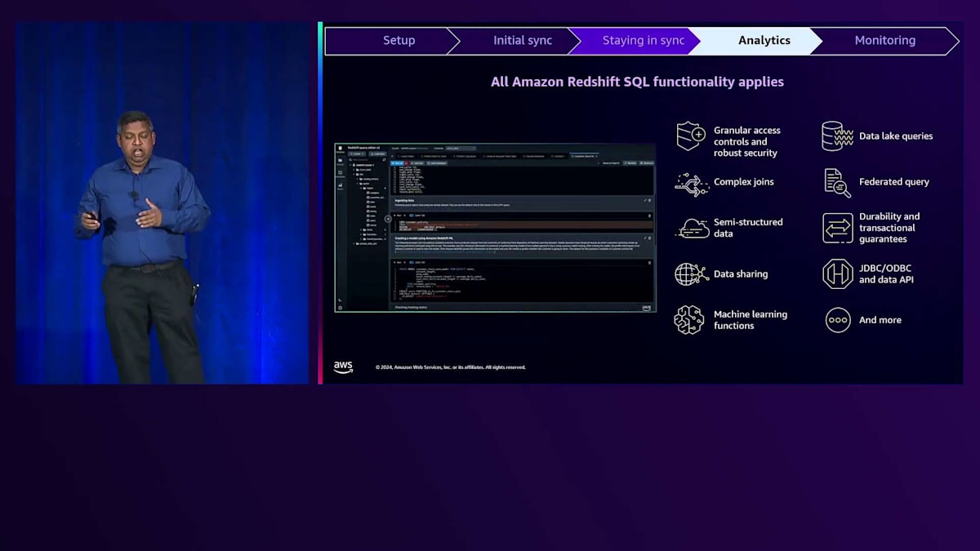Click the Complex joins arrows icon

pyautogui.click(x=691, y=184)
